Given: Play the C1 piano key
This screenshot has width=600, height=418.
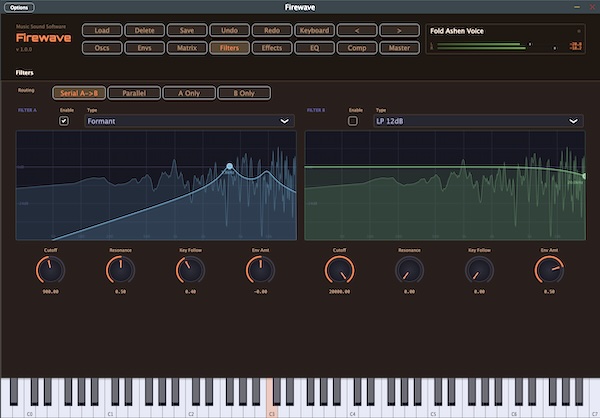Looking at the screenshot, I should [x=110, y=410].
